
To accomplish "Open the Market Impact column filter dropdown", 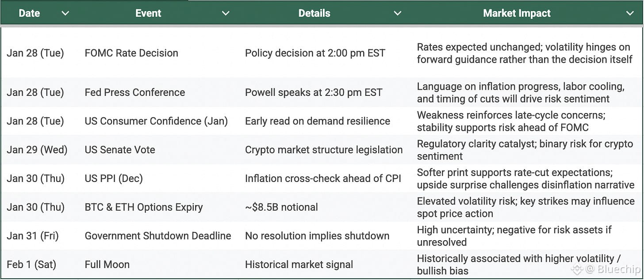I will click(630, 13).
